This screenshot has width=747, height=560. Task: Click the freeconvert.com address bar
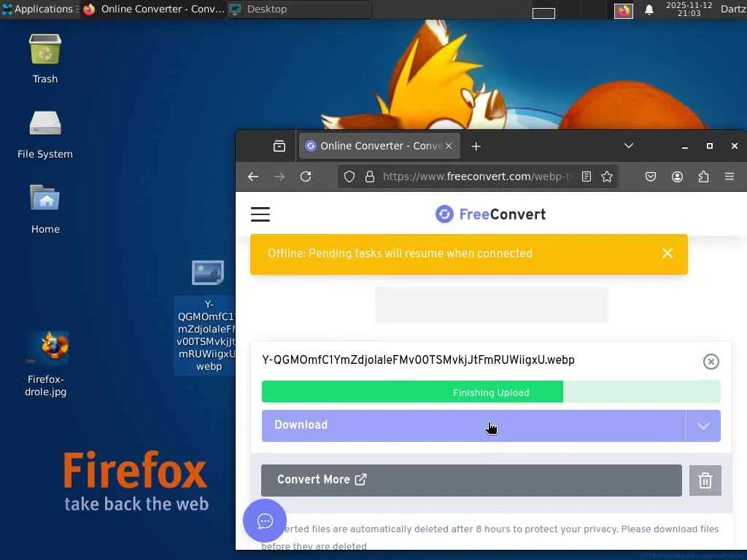point(476,176)
